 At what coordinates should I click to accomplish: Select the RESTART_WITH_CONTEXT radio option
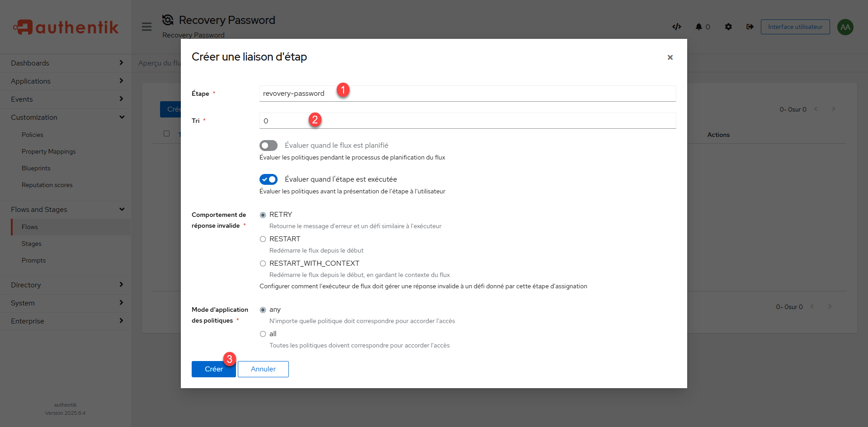263,263
